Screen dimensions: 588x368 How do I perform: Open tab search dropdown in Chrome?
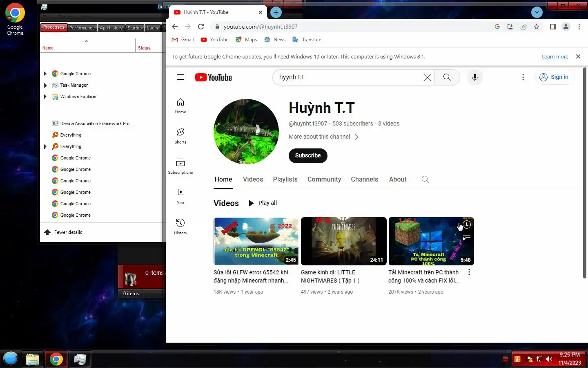point(537,12)
